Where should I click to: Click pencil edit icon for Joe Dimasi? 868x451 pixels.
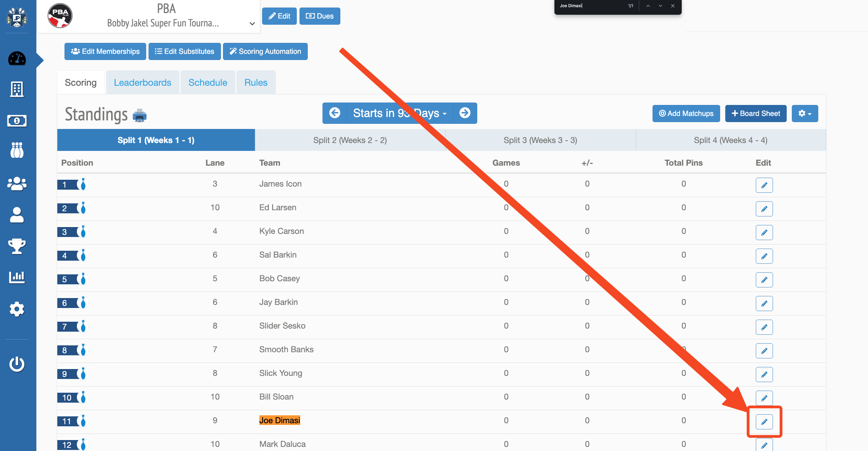coord(764,422)
